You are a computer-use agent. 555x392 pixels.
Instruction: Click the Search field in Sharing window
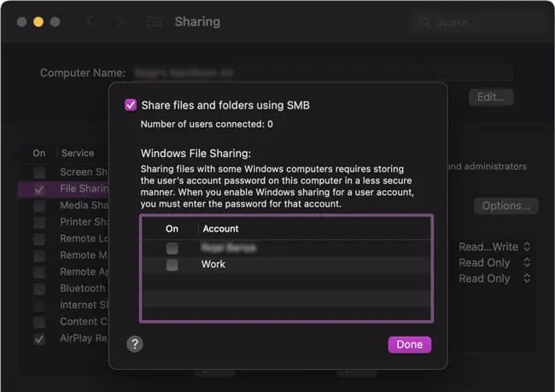pos(478,23)
